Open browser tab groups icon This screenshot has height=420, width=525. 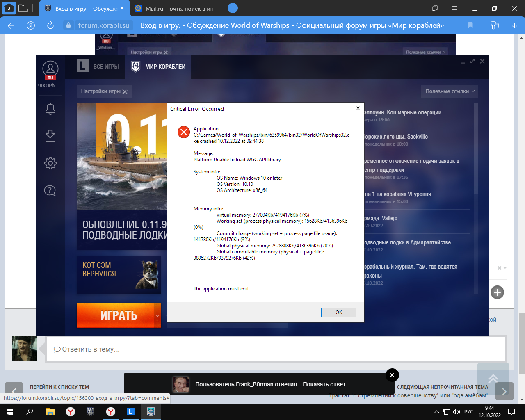click(x=23, y=8)
